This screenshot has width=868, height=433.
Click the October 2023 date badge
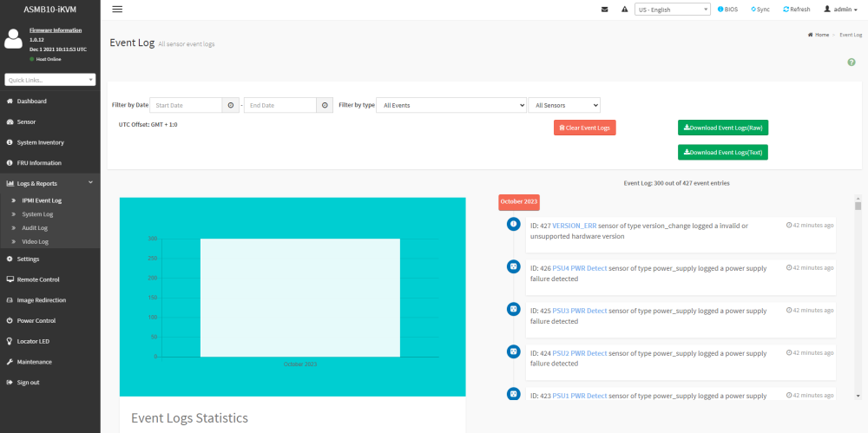(519, 201)
